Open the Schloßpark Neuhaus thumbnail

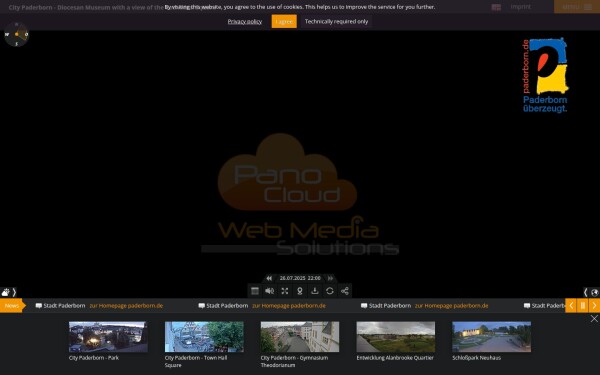tap(492, 337)
